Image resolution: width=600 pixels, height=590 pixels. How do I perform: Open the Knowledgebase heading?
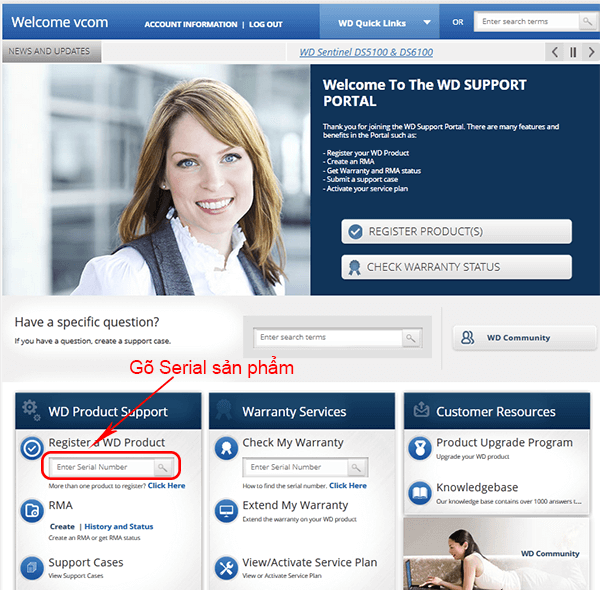[477, 487]
